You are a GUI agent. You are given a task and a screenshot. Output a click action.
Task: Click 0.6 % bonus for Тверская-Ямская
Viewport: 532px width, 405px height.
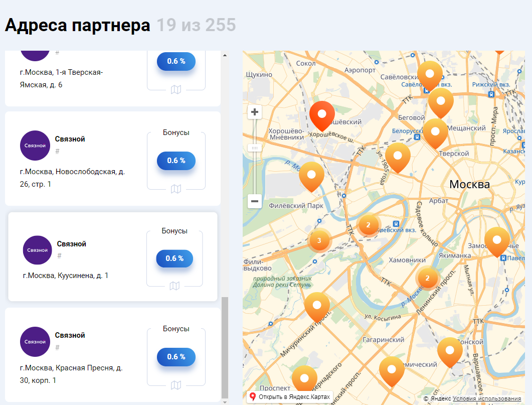176,61
